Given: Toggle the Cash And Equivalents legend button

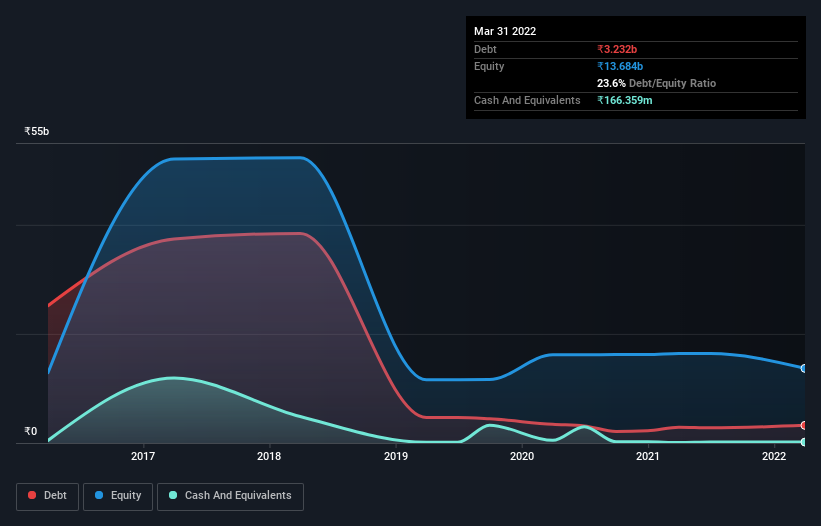Looking at the screenshot, I should coord(230,496).
